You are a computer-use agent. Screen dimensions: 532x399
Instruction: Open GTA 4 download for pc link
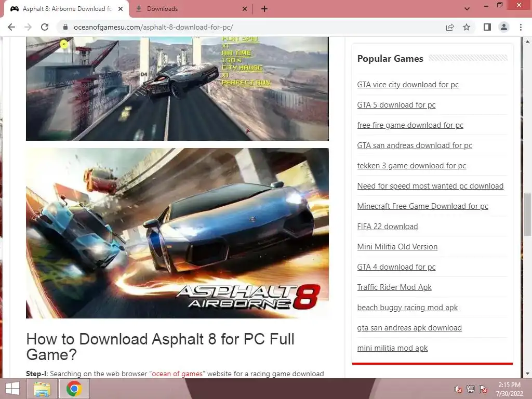[396, 267]
